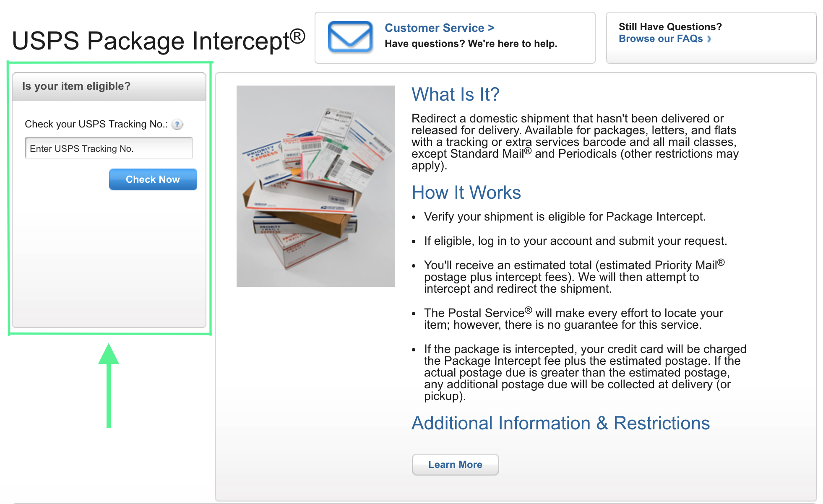Click the blue envelope Customer Service icon
Viewport: 823px width, 504px height.
[350, 37]
